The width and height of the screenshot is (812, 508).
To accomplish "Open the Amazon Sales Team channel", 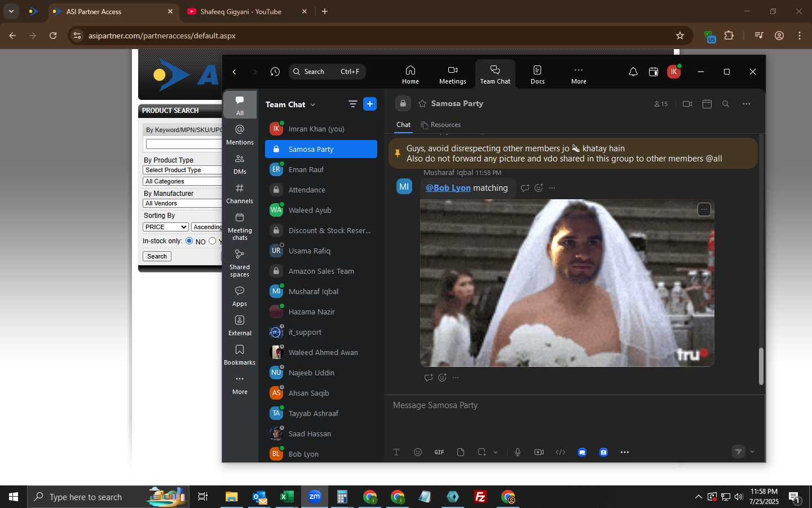I will tap(321, 271).
